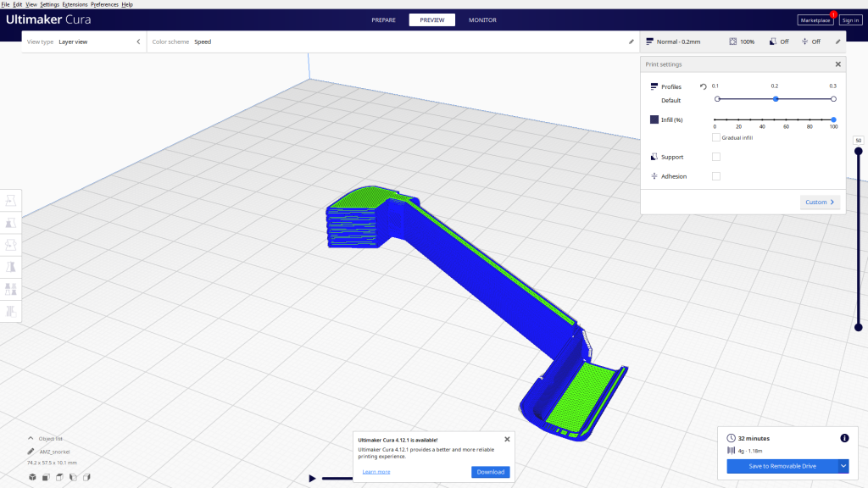Switch to top view icon
The width and height of the screenshot is (868, 488).
click(x=59, y=477)
